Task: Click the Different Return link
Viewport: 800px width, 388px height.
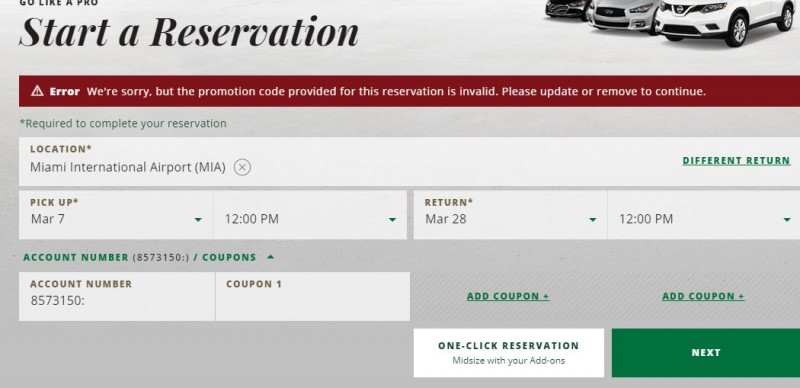Action: [x=736, y=160]
